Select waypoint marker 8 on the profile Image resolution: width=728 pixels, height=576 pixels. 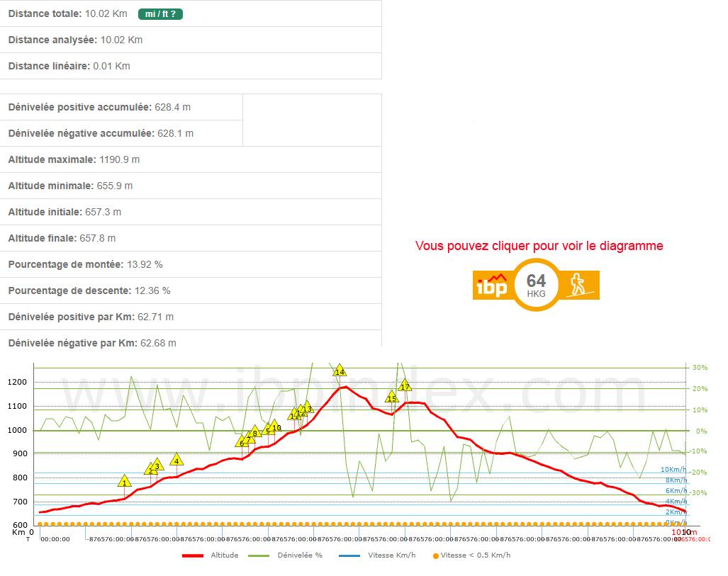(x=255, y=432)
